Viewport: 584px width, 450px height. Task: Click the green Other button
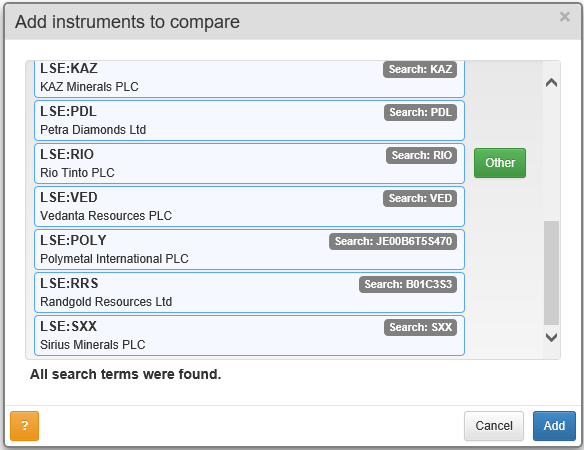pyautogui.click(x=500, y=163)
